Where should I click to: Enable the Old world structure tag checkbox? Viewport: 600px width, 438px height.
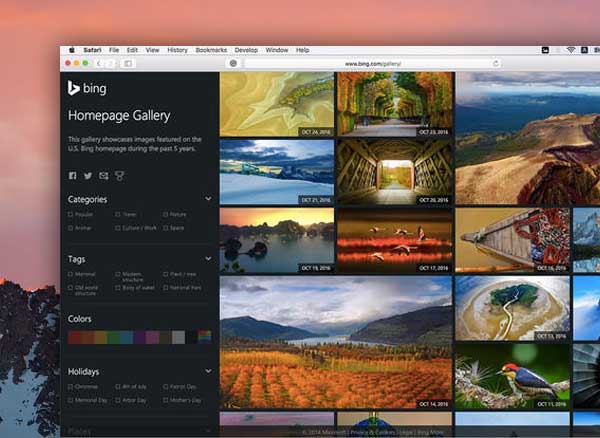click(70, 288)
